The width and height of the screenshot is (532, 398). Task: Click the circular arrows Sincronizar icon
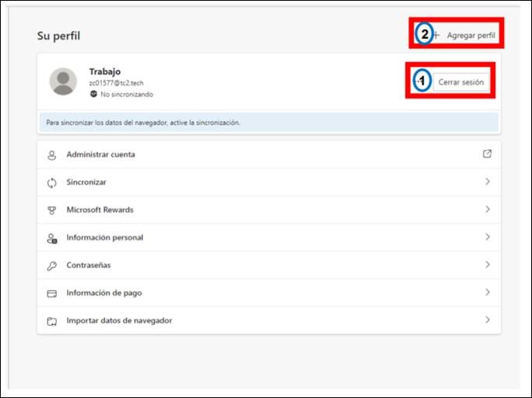click(x=52, y=183)
